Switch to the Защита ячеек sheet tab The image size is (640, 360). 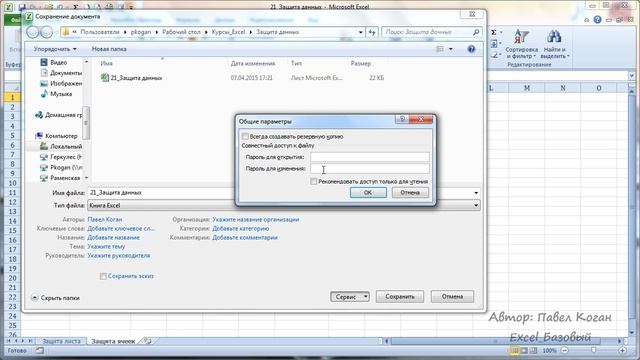pyautogui.click(x=113, y=341)
